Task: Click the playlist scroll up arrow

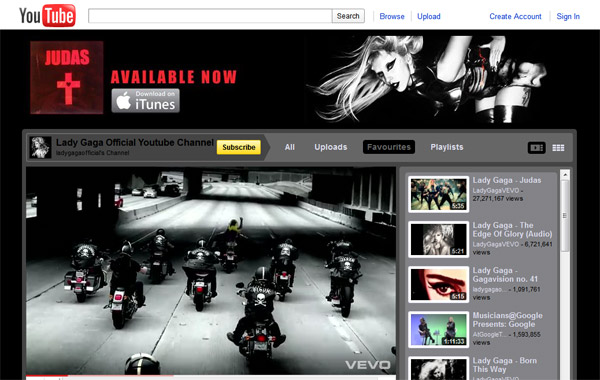Action: pos(565,175)
